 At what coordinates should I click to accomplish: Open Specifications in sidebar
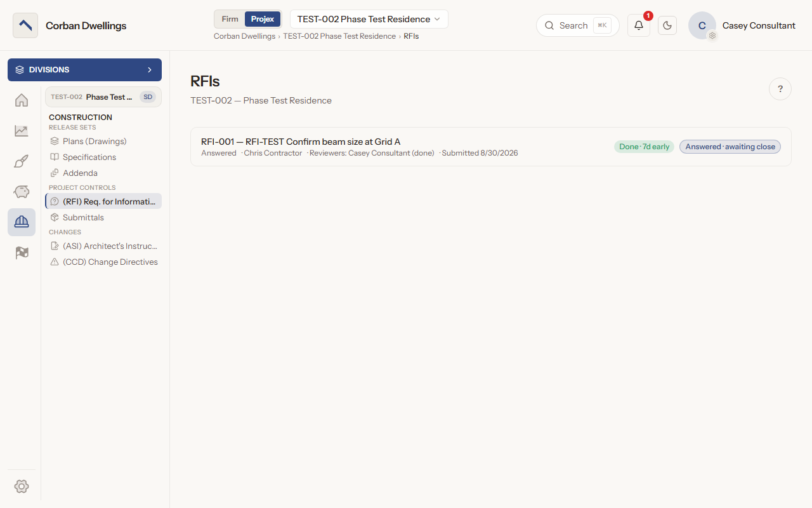(x=103, y=157)
